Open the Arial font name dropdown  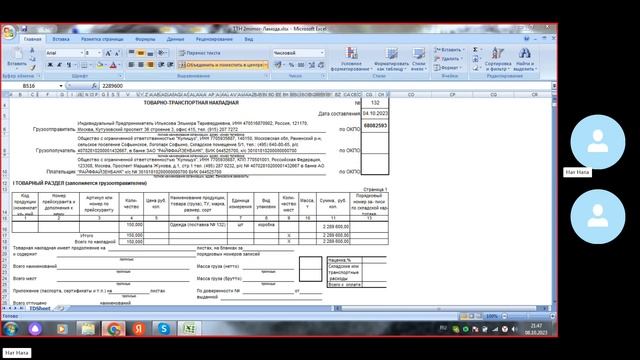81,53
